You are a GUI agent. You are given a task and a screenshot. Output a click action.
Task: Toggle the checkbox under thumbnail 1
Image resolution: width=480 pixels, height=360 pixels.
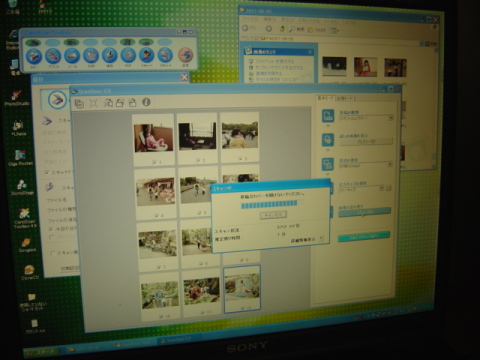(154, 162)
